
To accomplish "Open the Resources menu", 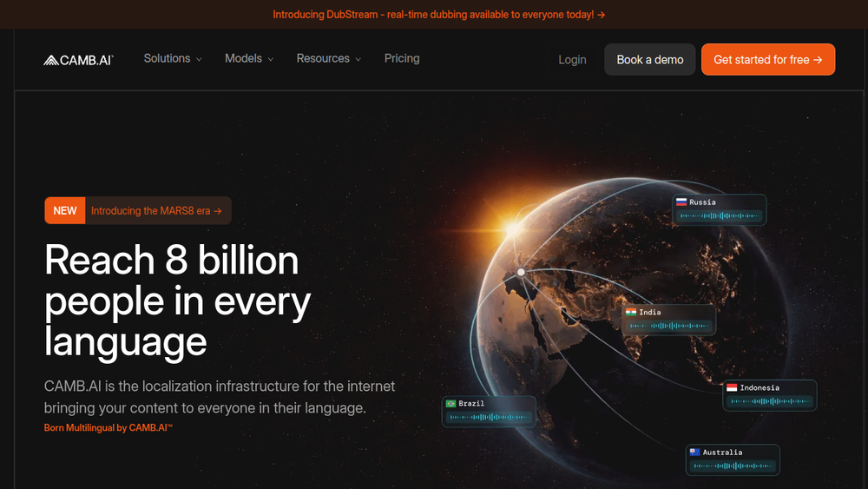I will pyautogui.click(x=329, y=59).
